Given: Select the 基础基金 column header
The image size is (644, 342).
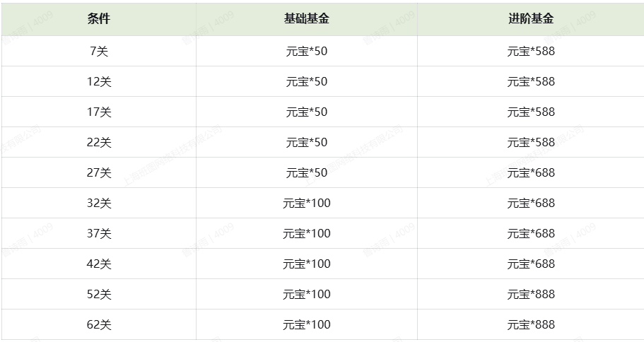Looking at the screenshot, I should tap(307, 19).
